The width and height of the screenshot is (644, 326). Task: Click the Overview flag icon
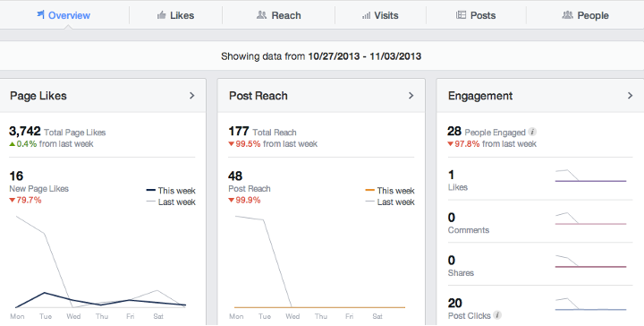pyautogui.click(x=40, y=15)
